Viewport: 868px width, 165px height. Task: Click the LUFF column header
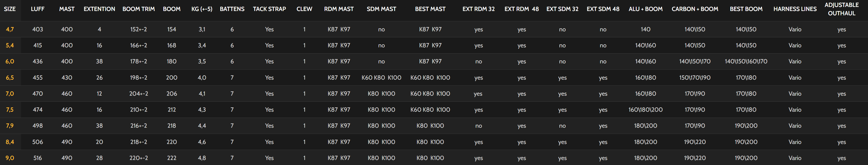click(38, 9)
